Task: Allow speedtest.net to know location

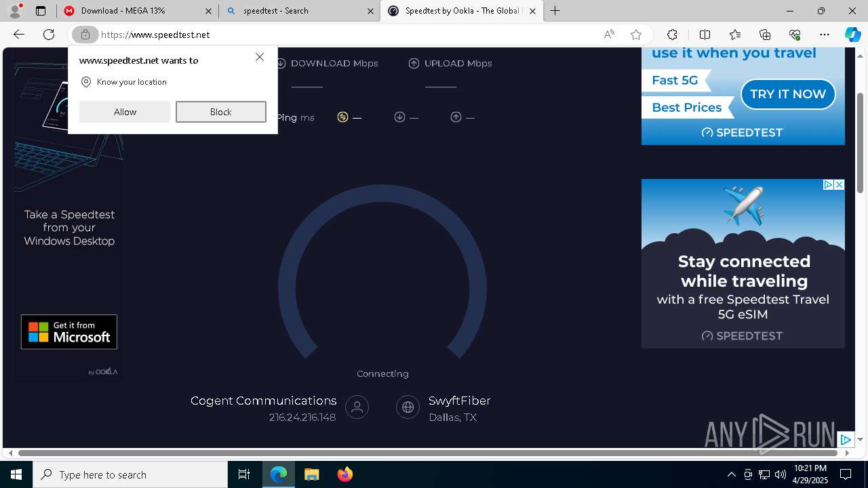Action: click(125, 112)
